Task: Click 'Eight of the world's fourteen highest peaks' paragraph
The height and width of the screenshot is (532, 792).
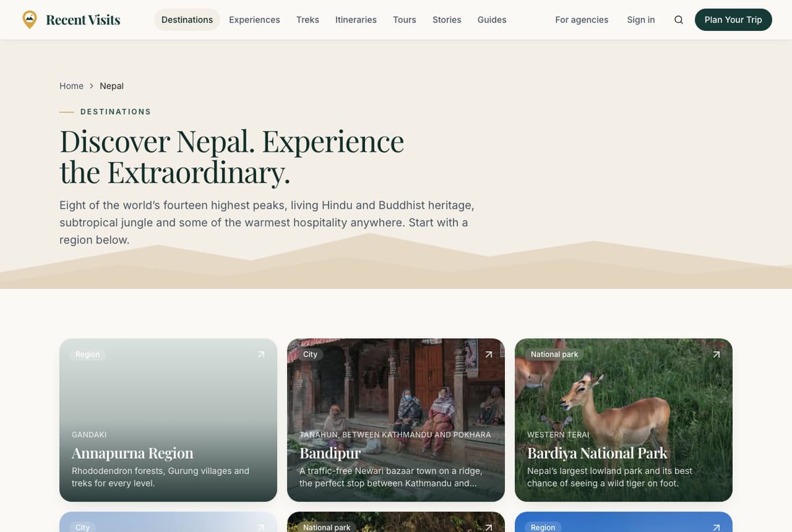Action: (267, 222)
